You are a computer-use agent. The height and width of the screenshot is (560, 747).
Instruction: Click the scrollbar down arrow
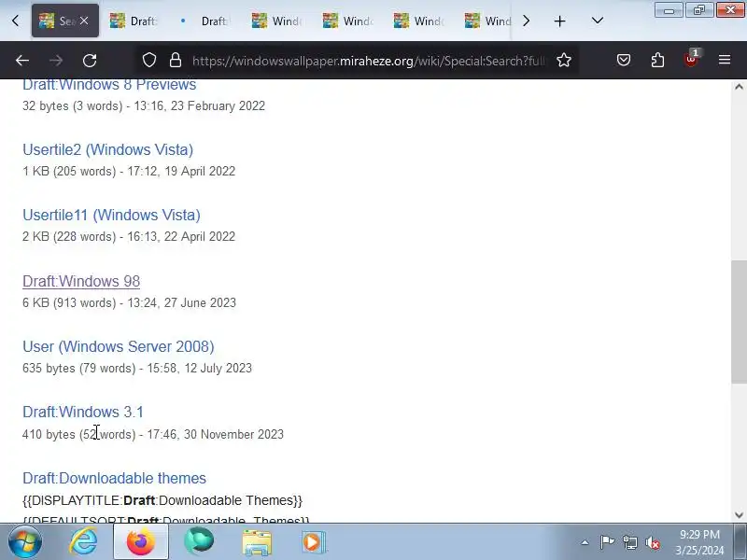[x=739, y=515]
